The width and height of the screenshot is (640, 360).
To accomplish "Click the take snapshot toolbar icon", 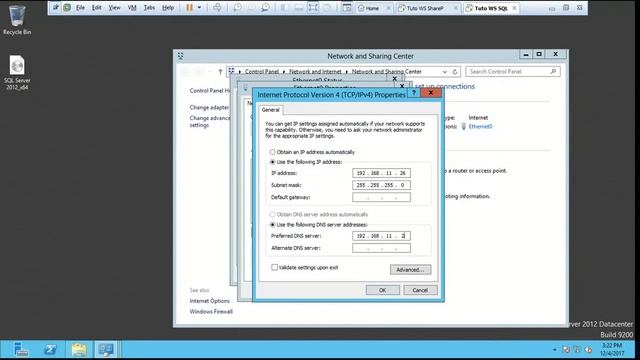I will [237, 7].
